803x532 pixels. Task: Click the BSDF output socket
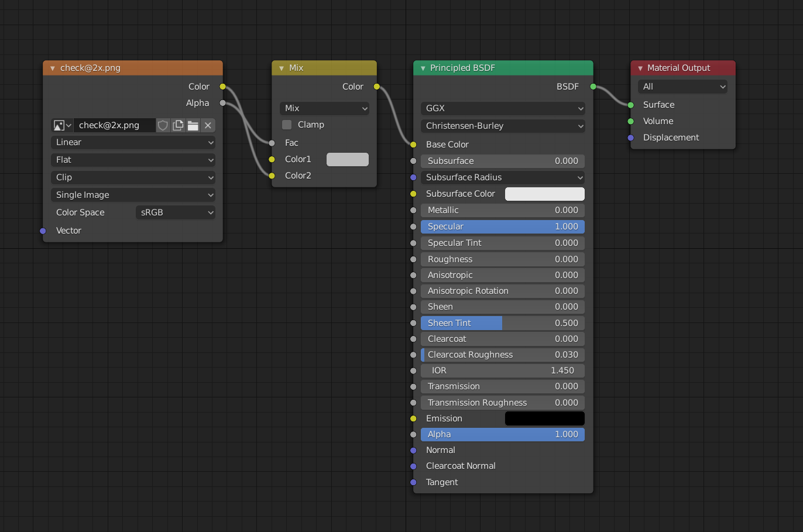[x=593, y=87]
